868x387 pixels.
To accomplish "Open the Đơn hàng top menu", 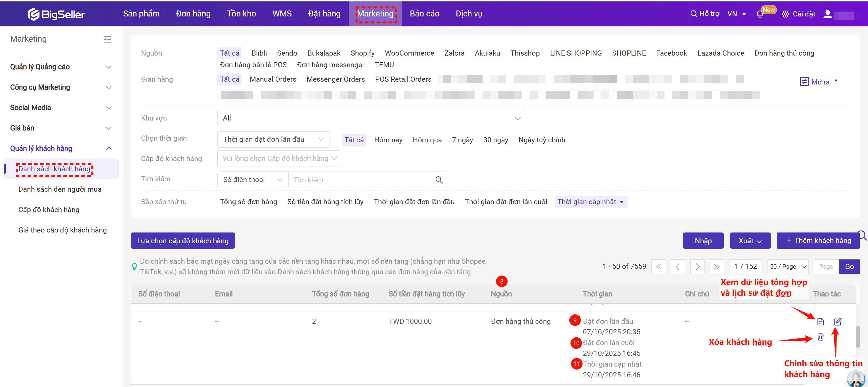I will click(x=193, y=14).
